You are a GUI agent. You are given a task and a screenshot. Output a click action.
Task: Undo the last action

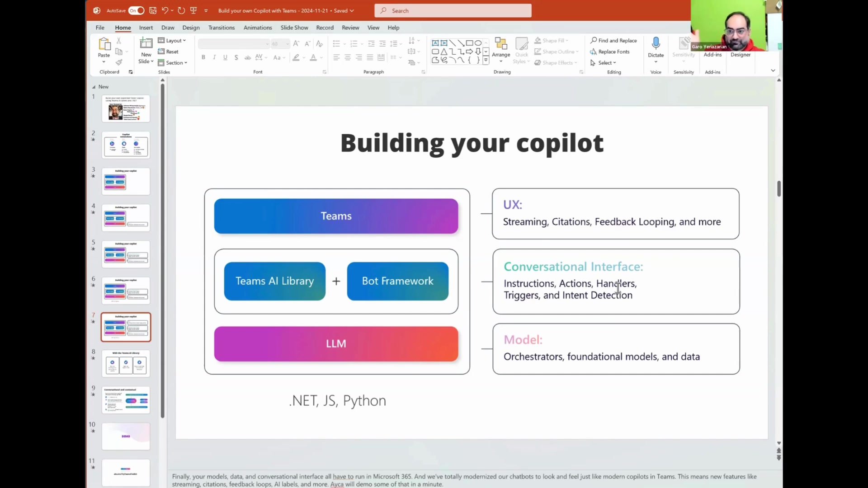165,10
